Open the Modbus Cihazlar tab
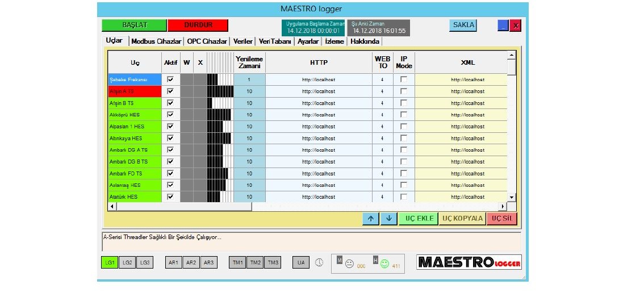The width and height of the screenshot is (644, 293). coord(157,41)
